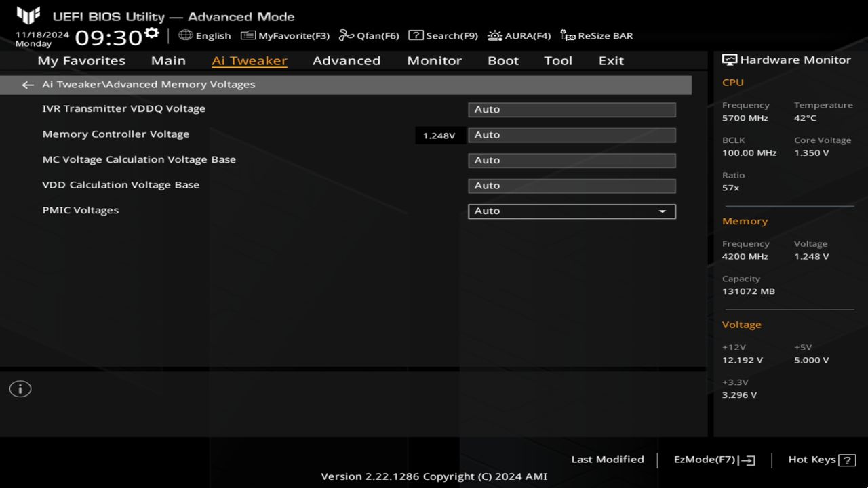Open AURA(F4) settings
Image resolution: width=868 pixels, height=488 pixels.
click(519, 35)
